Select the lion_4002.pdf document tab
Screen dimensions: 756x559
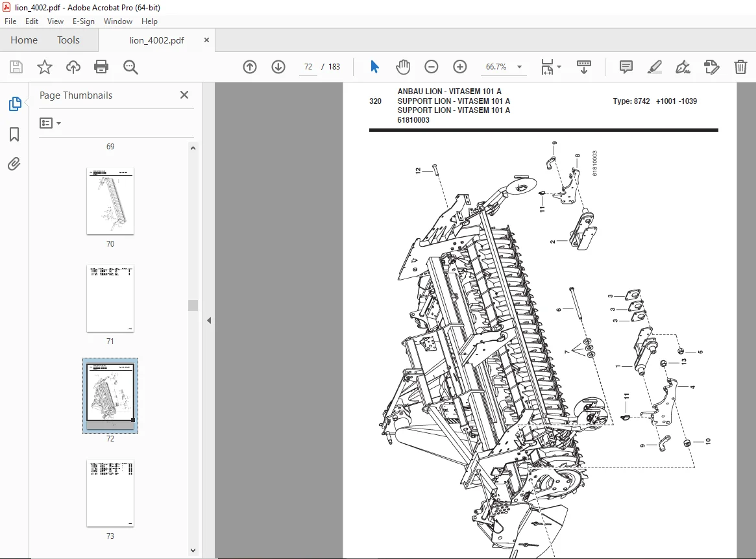point(156,40)
